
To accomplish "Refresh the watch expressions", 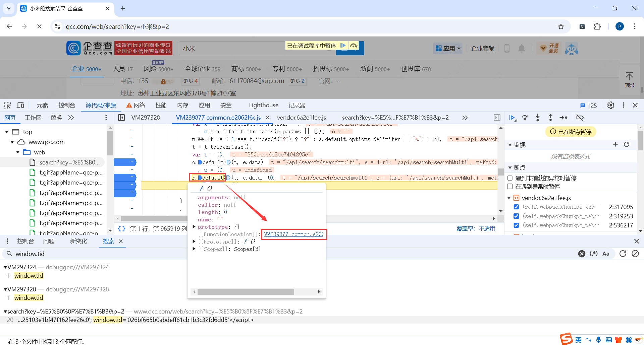I will (627, 144).
